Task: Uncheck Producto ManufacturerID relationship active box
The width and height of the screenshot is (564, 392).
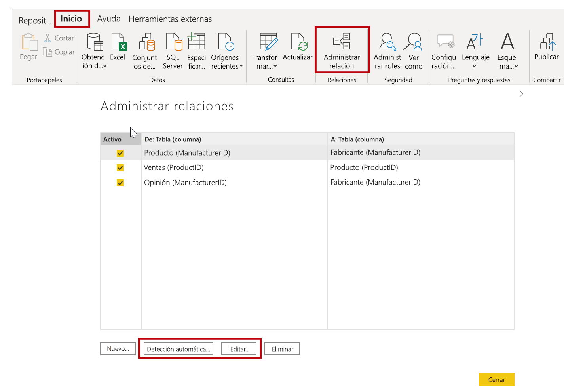Action: [x=120, y=153]
